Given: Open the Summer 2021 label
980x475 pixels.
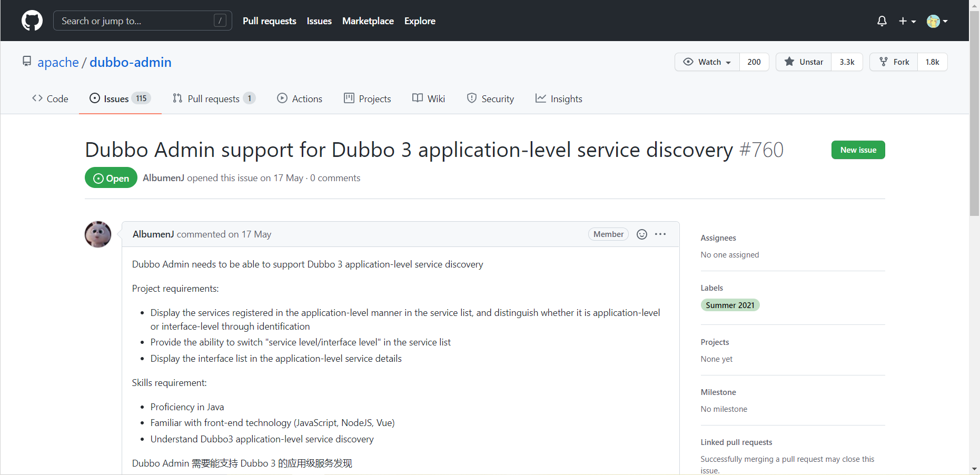Looking at the screenshot, I should (x=730, y=305).
